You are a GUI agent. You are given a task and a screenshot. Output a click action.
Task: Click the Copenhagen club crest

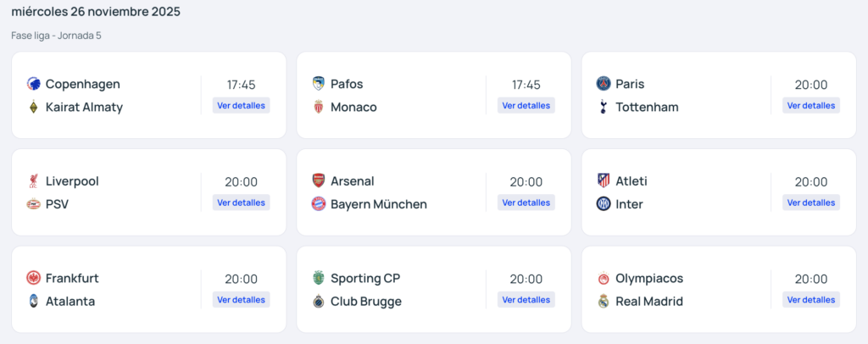click(x=34, y=84)
